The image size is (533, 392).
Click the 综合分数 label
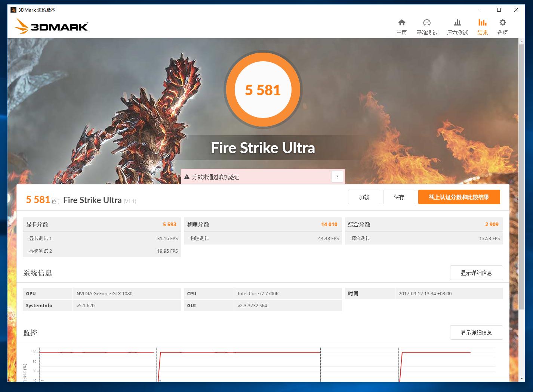[x=359, y=224]
